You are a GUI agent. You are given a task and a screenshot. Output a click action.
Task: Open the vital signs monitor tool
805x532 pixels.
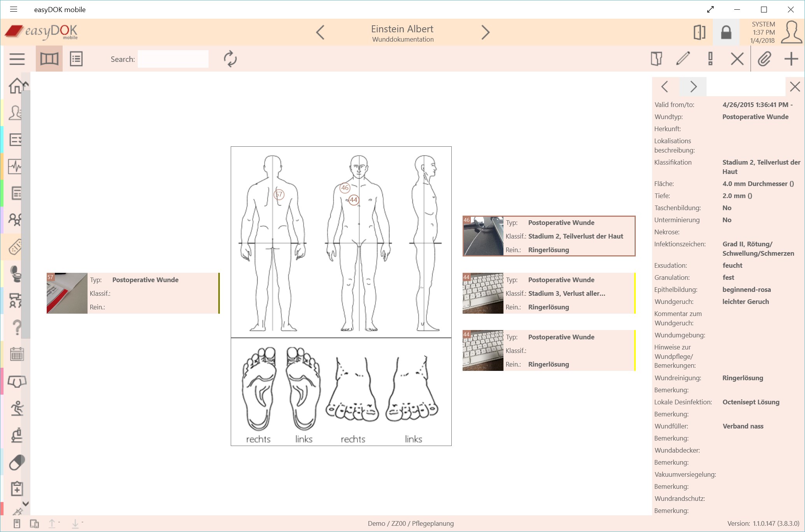(x=14, y=167)
